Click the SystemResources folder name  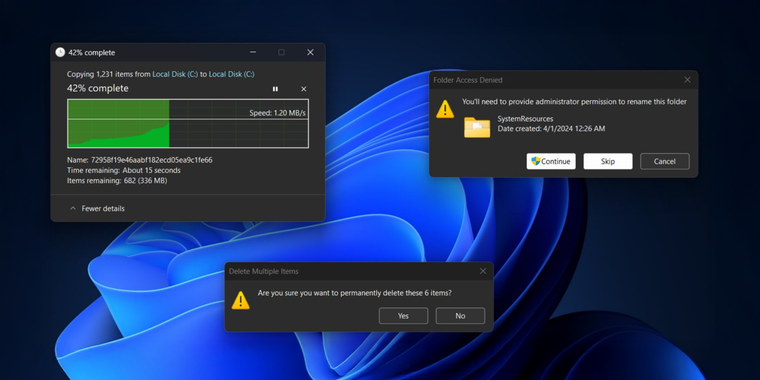[x=525, y=119]
